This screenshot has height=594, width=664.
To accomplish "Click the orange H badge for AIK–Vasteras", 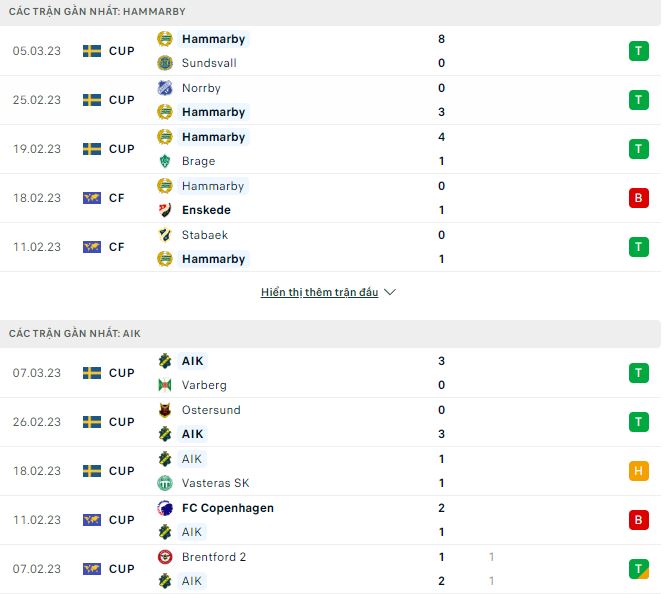I will 639,471.
